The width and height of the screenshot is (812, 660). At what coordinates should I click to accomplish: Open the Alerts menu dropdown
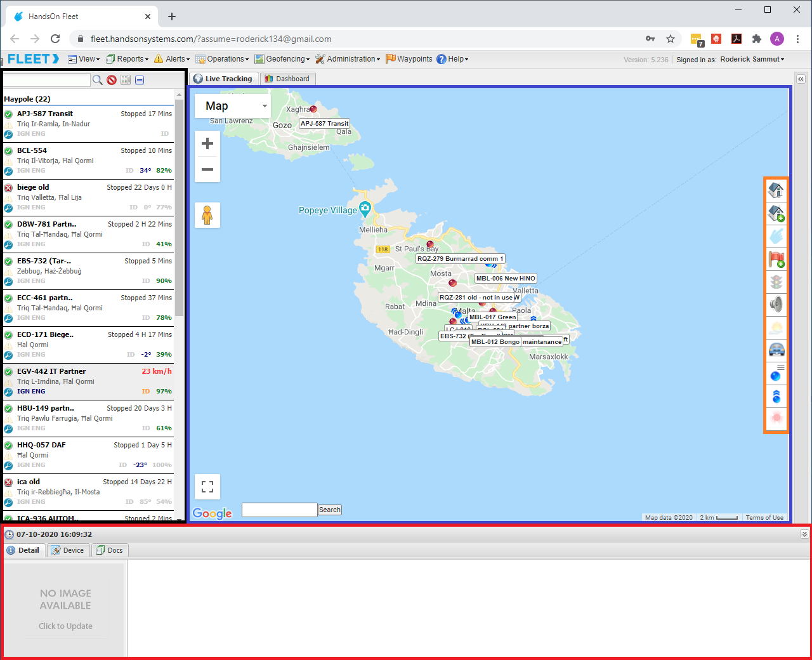click(x=172, y=59)
